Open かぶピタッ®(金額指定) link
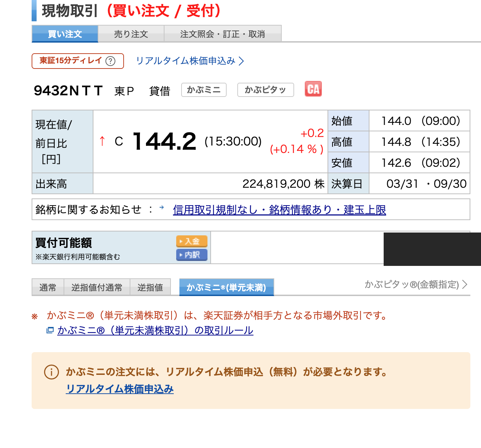The width and height of the screenshot is (481, 448). tap(416, 284)
